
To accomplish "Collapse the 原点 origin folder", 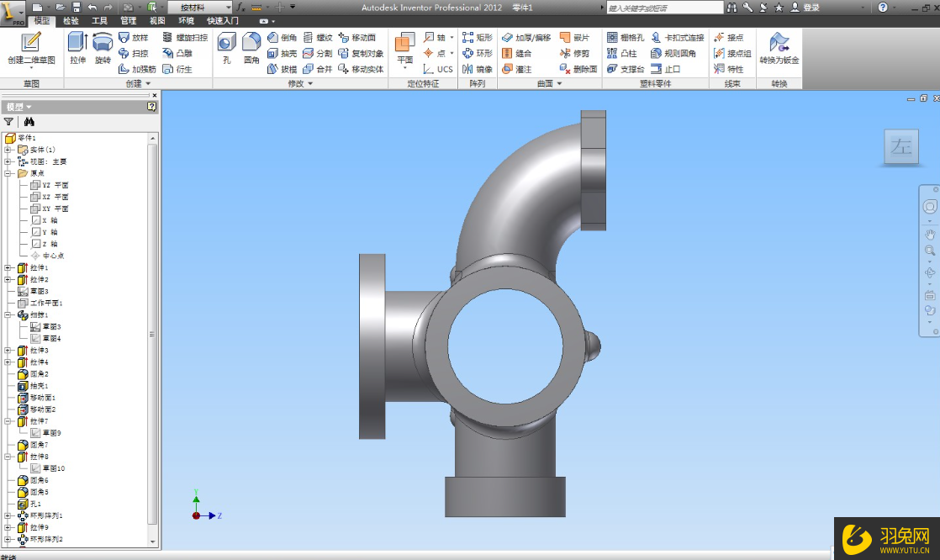I will pos(8,173).
